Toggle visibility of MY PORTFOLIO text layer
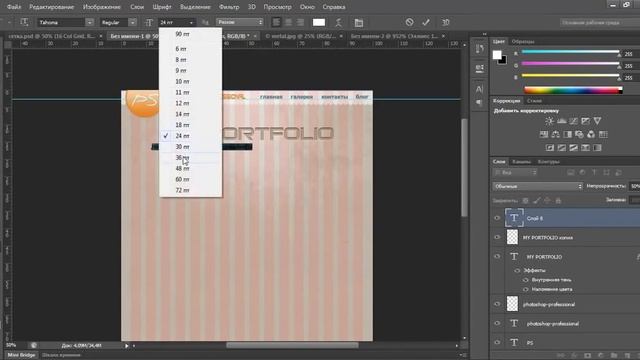 [x=497, y=256]
